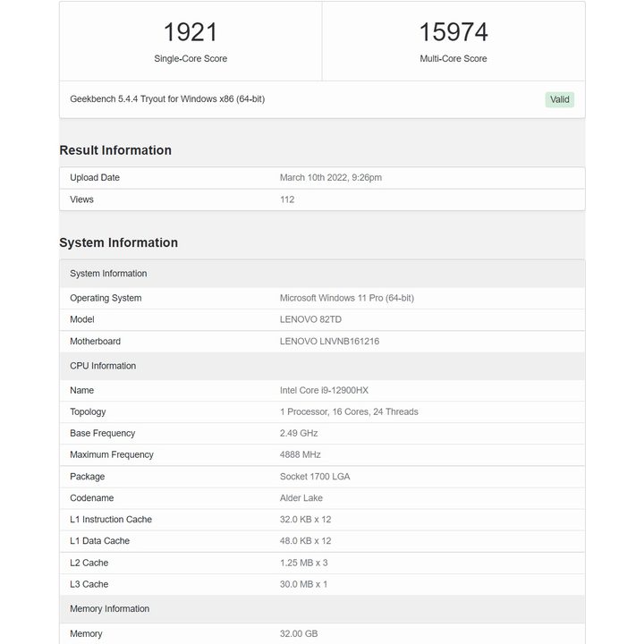Select the 4888 MHz value

pyautogui.click(x=301, y=454)
